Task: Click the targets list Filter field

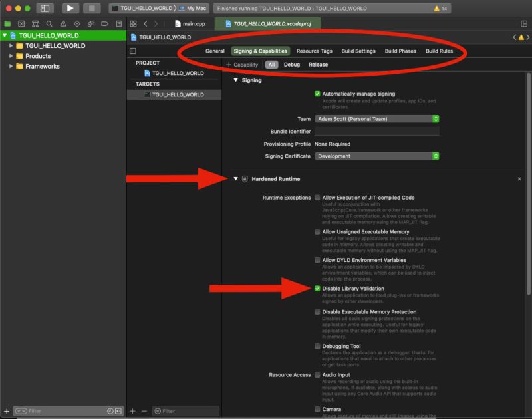Action: [186, 411]
